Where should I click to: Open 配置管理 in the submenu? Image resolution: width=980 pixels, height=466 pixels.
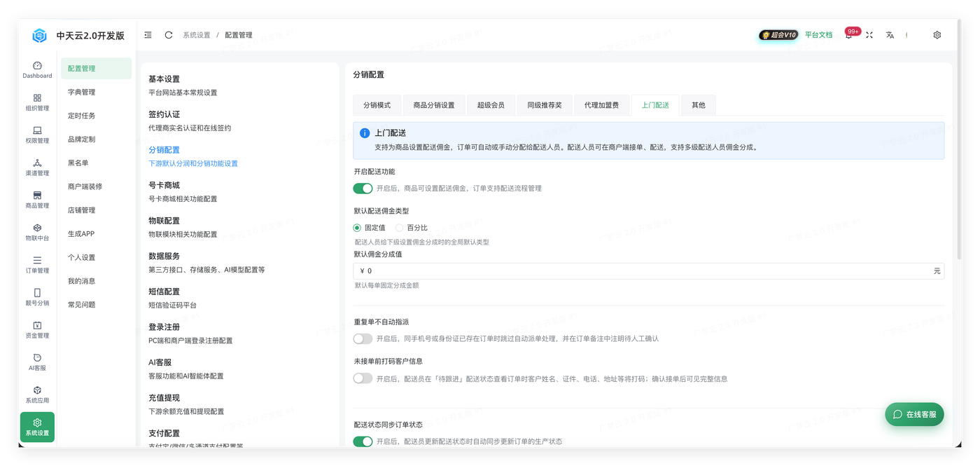click(x=96, y=69)
